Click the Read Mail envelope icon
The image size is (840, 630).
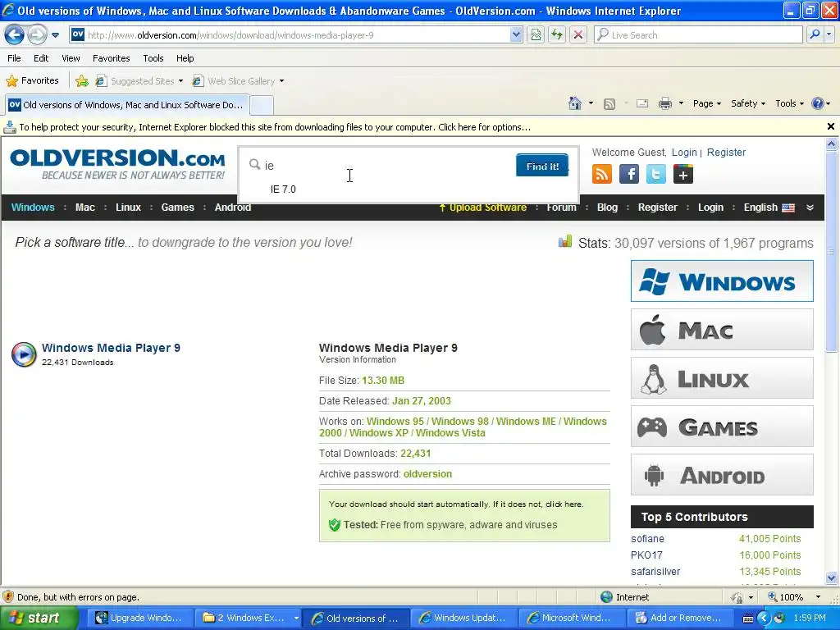tap(642, 103)
